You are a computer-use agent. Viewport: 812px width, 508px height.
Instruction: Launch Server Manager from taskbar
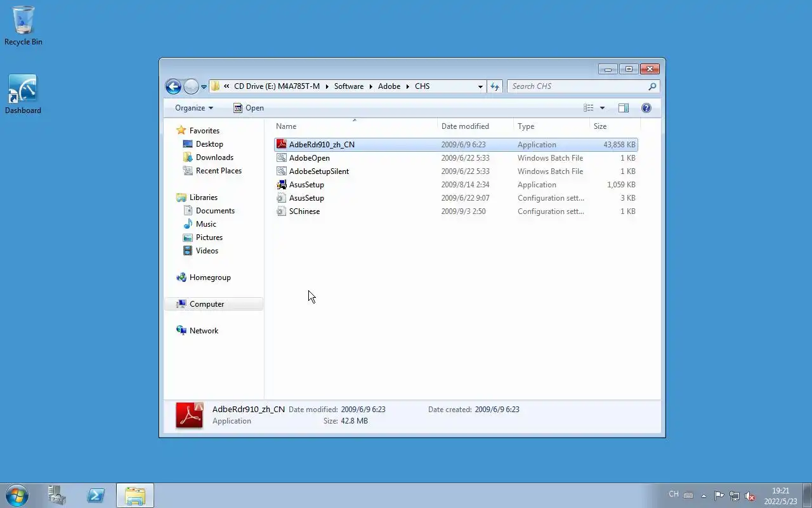point(57,496)
